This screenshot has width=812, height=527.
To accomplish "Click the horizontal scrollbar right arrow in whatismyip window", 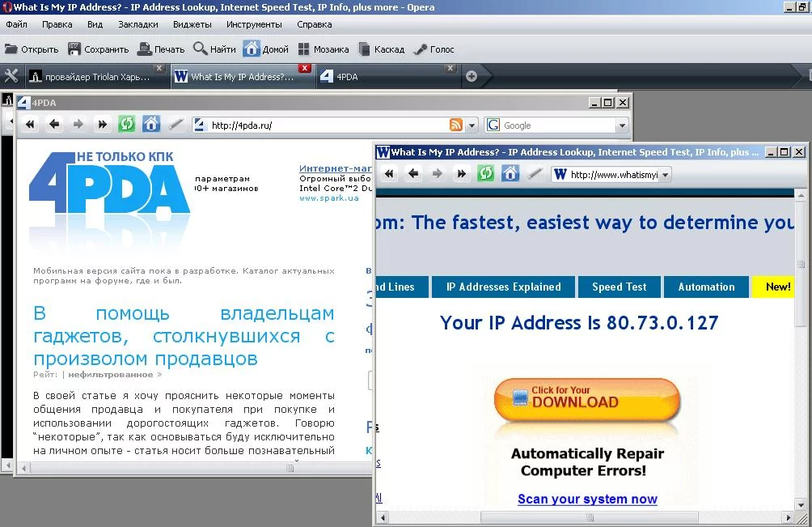I will pos(789,517).
